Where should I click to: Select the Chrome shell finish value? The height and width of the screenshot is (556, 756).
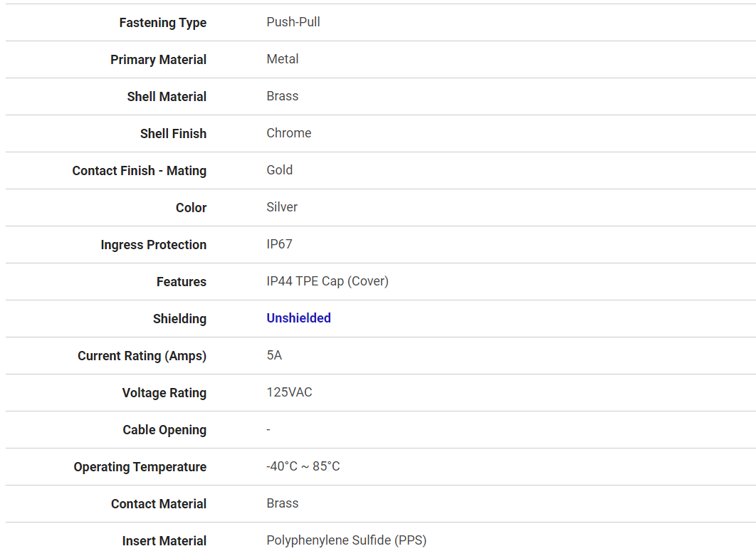point(289,133)
